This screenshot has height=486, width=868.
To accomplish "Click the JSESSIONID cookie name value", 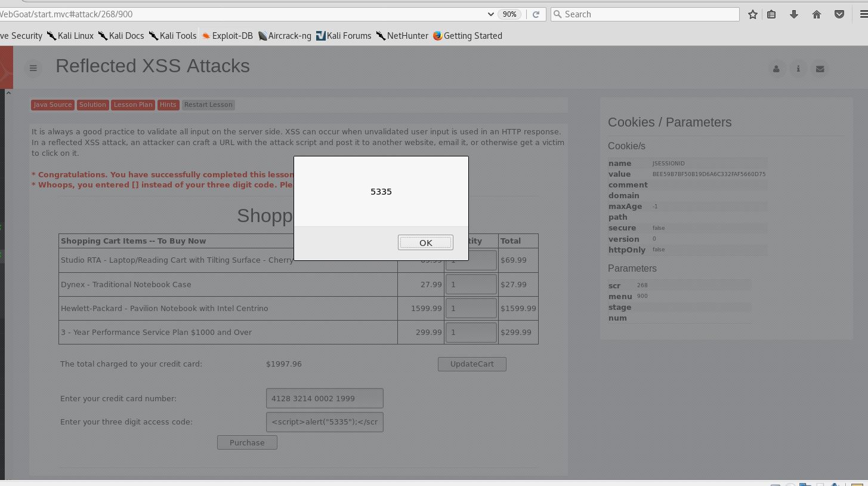I will [668, 163].
